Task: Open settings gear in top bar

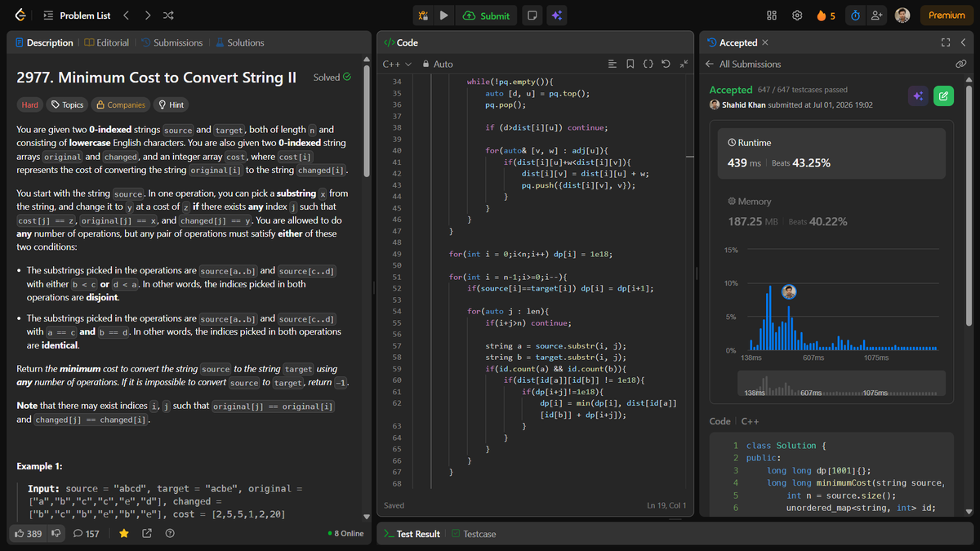Action: tap(796, 16)
